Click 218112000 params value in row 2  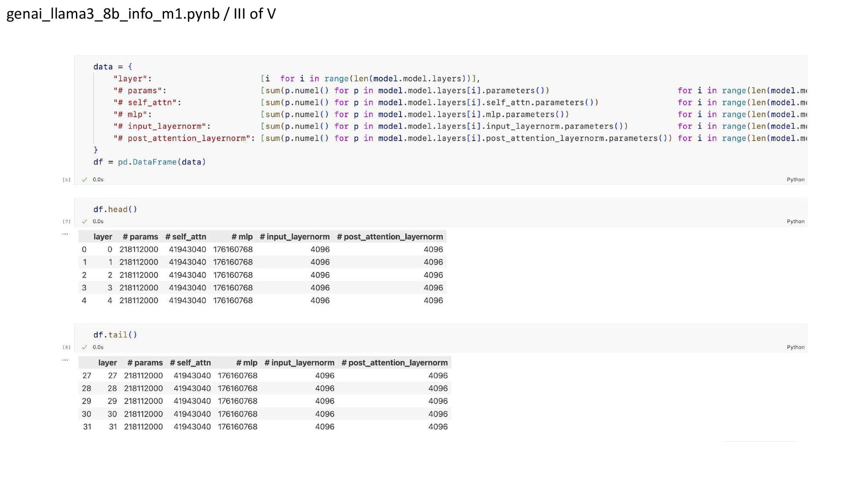pos(139,275)
